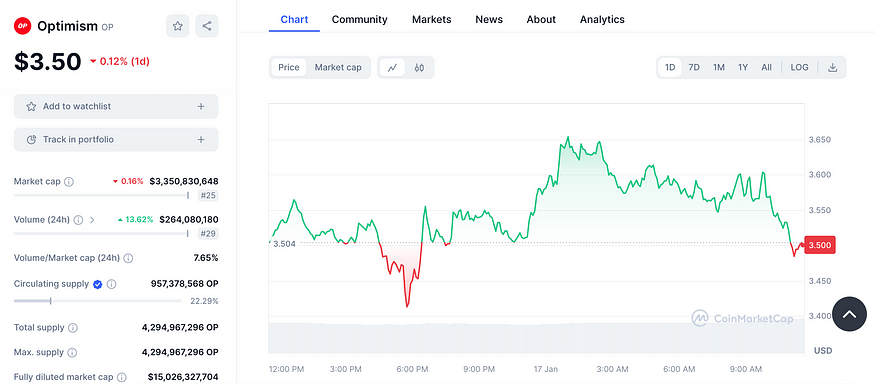Select the 7D time range
This screenshot has height=384, width=875.
point(694,68)
